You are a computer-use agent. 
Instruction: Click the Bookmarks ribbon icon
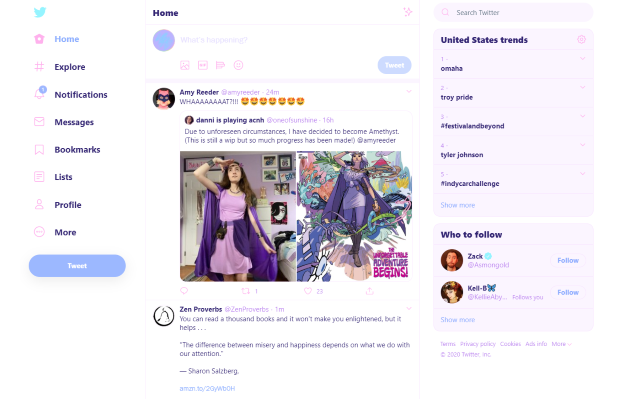(x=39, y=149)
